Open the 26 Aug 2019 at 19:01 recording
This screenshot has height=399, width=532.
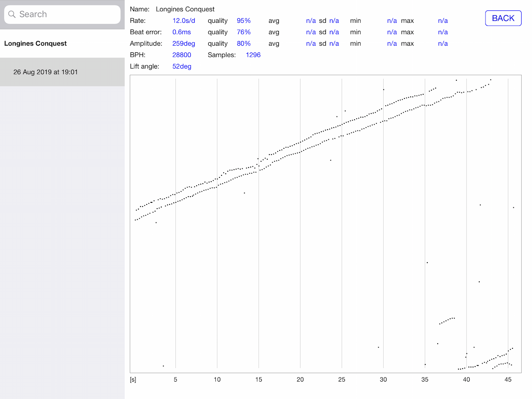46,72
